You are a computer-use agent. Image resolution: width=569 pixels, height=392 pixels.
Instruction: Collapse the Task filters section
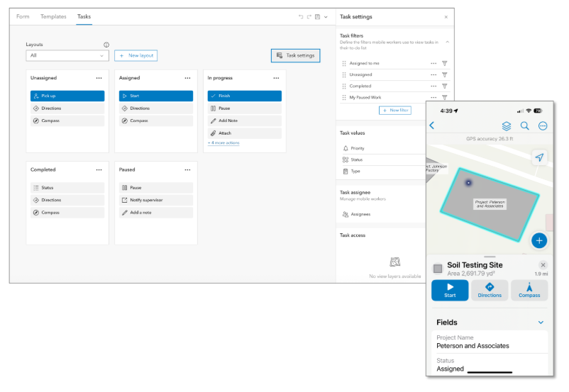448,42
